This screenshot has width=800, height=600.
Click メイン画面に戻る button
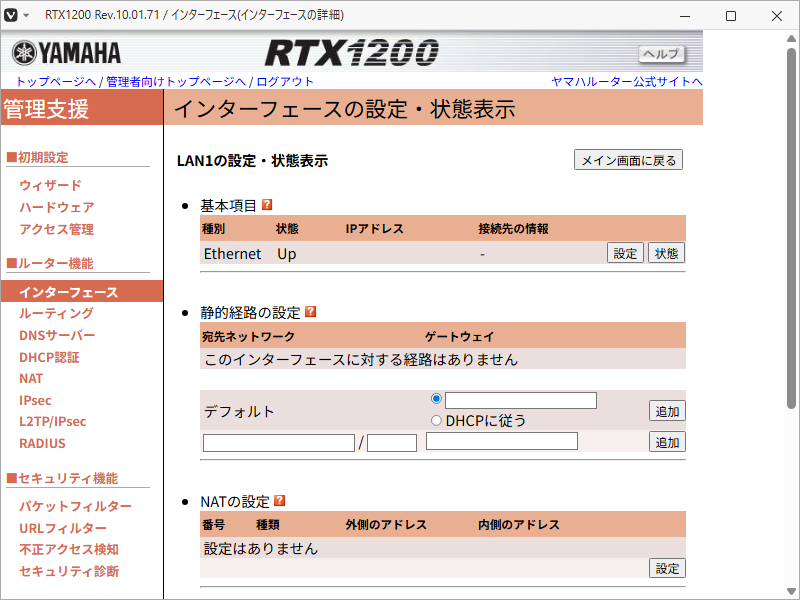[628, 160]
